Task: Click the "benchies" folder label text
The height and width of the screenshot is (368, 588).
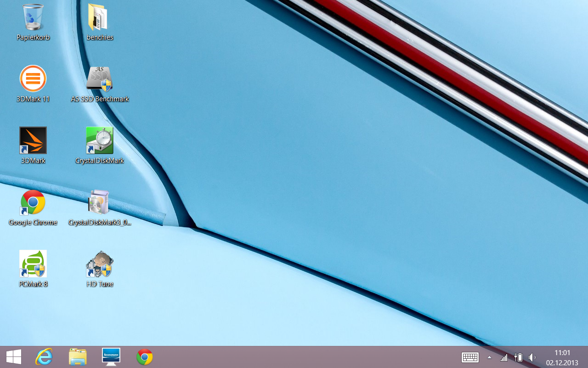Action: pos(100,37)
